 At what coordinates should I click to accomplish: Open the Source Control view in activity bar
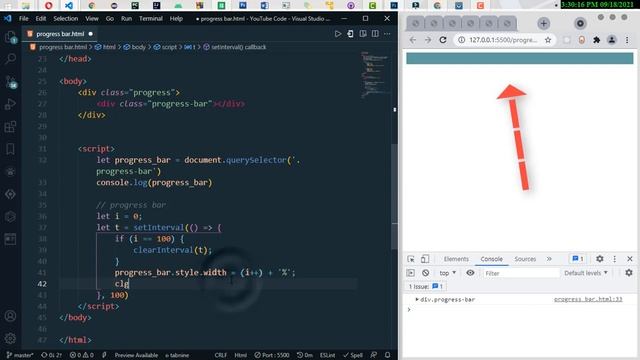coord(11,82)
